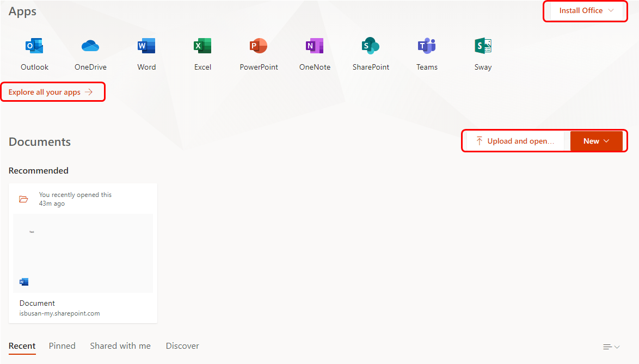This screenshot has width=639, height=364.
Task: Click Upload and open button
Action: click(x=515, y=141)
